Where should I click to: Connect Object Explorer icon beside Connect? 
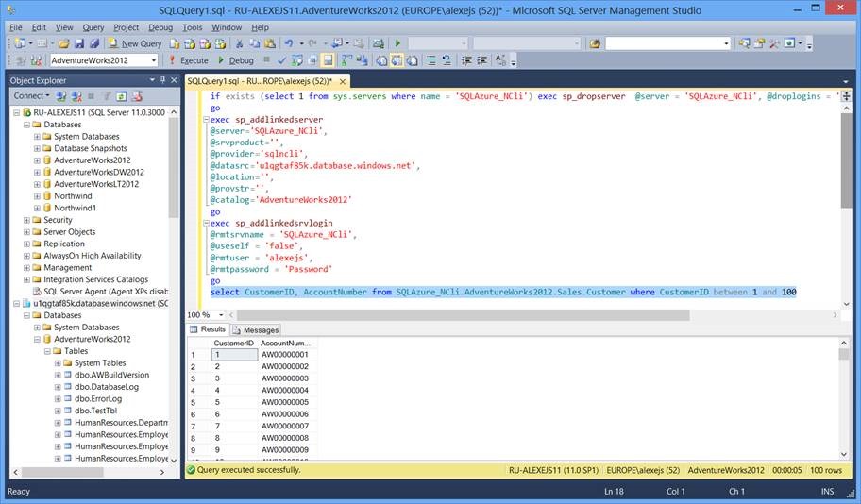tap(61, 96)
